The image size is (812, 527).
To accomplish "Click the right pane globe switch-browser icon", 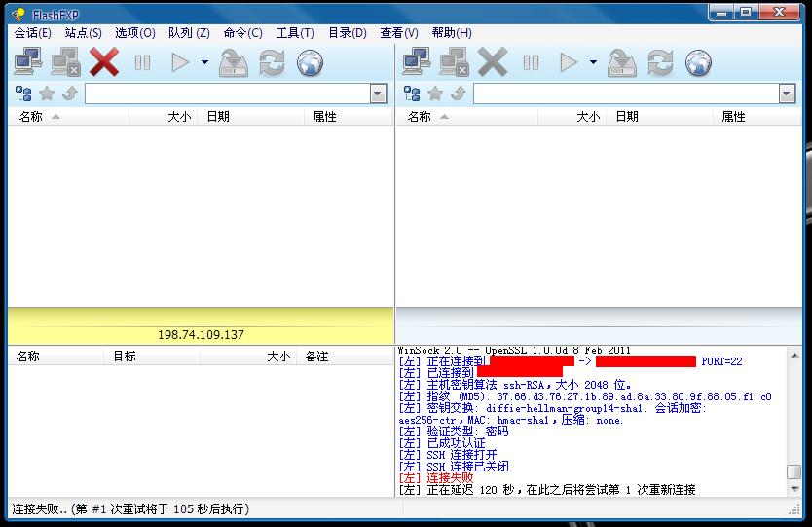I will click(x=699, y=62).
